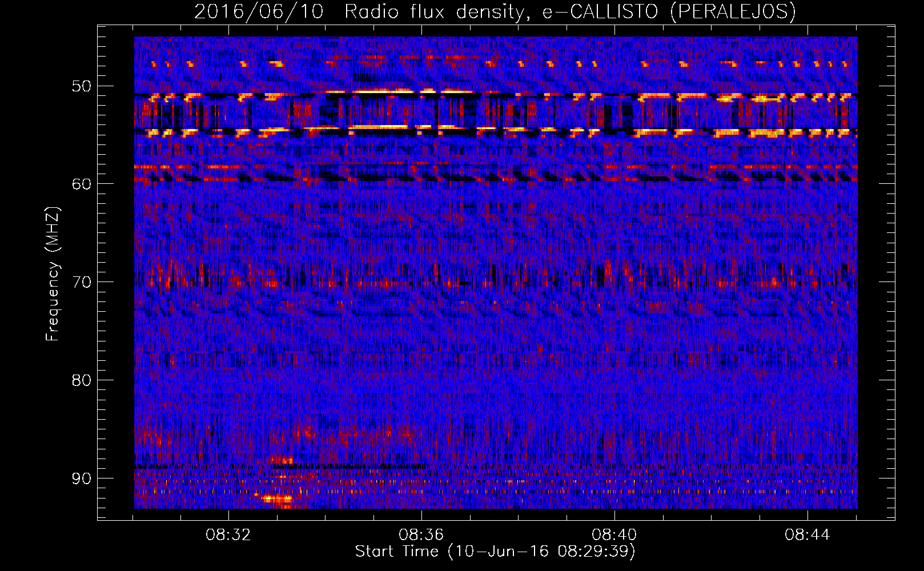This screenshot has width=924, height=571.
Task: Click the 08:36 time tick label
Action: [421, 535]
